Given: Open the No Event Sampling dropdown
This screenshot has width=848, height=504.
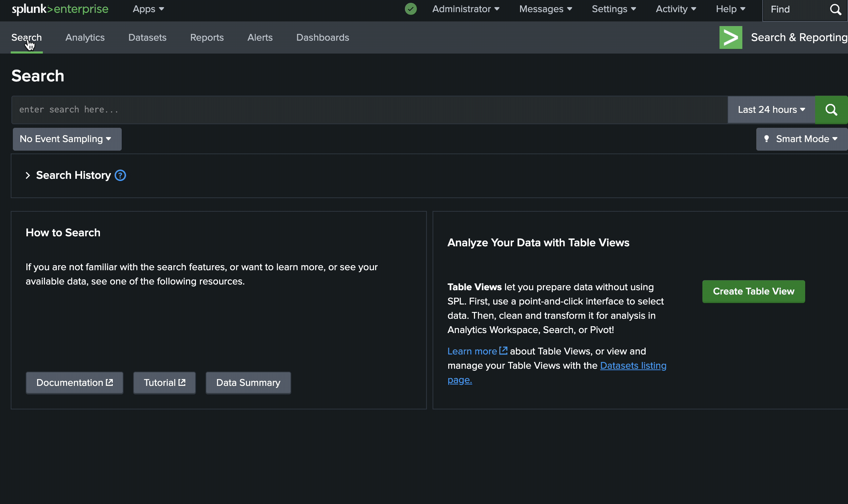Looking at the screenshot, I should (x=67, y=139).
